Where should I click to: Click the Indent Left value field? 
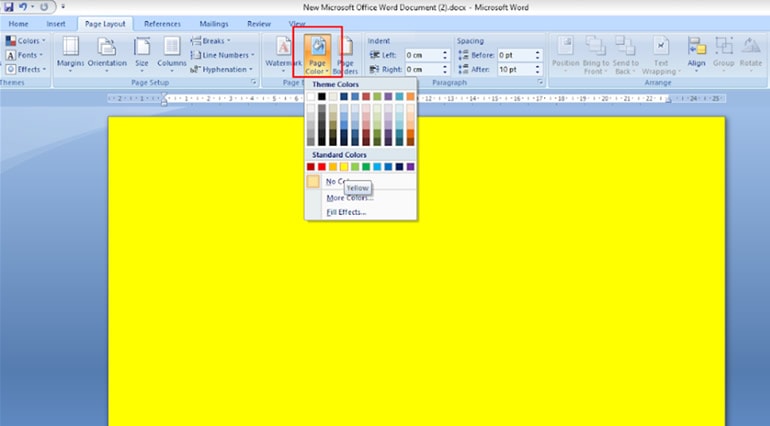422,55
